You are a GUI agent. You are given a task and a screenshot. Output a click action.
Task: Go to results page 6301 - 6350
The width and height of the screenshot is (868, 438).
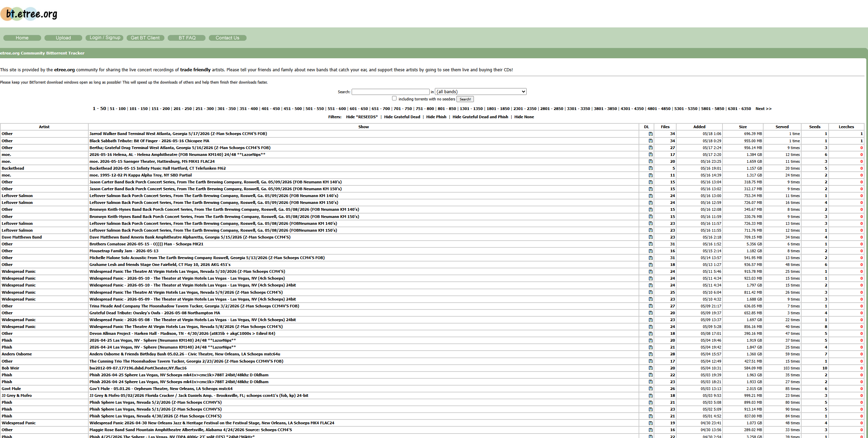(x=739, y=109)
